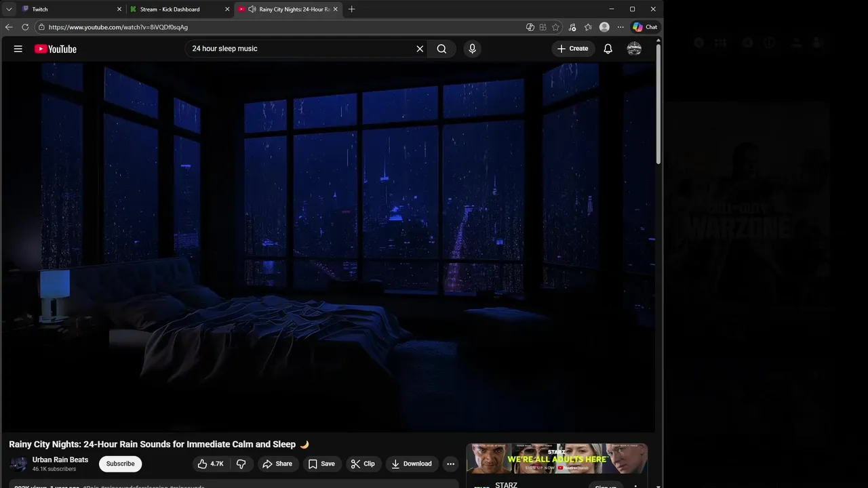Select the Rainy City Nights tab

click(288, 9)
